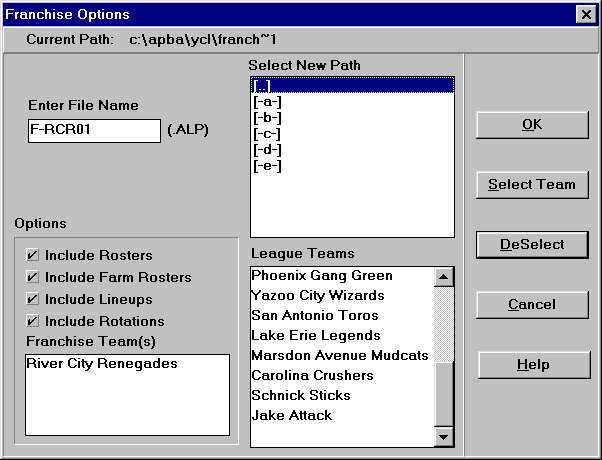Click the DeSelect button
Image resolution: width=602 pixels, height=460 pixels.
click(532, 244)
